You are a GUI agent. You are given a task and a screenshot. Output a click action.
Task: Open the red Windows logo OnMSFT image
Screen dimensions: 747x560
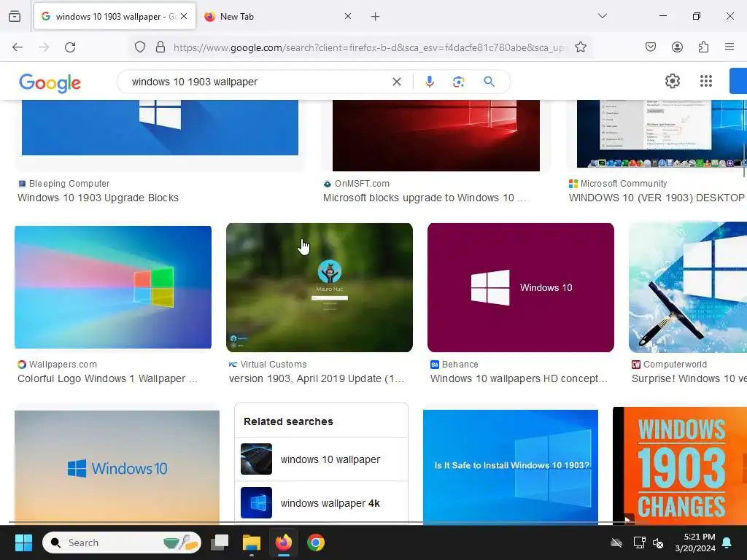(436, 136)
